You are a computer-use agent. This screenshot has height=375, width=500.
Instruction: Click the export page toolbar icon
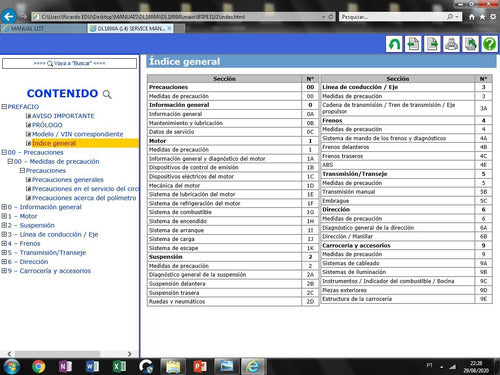pyautogui.click(x=470, y=44)
